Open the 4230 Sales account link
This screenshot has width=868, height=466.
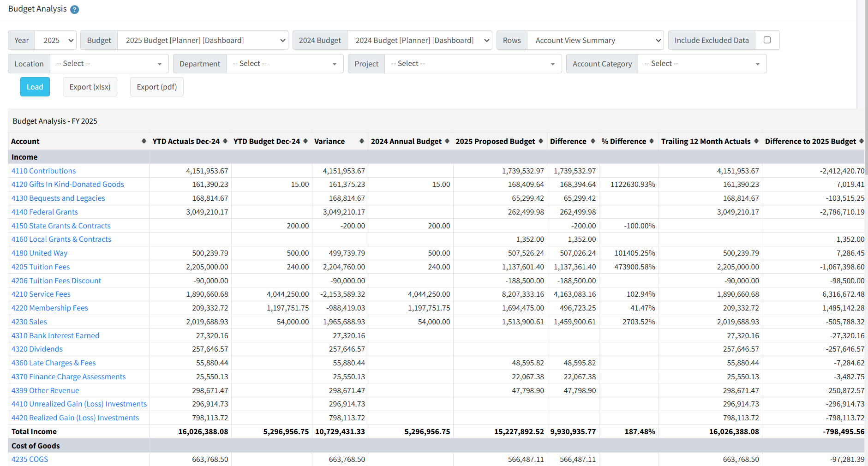coord(29,322)
